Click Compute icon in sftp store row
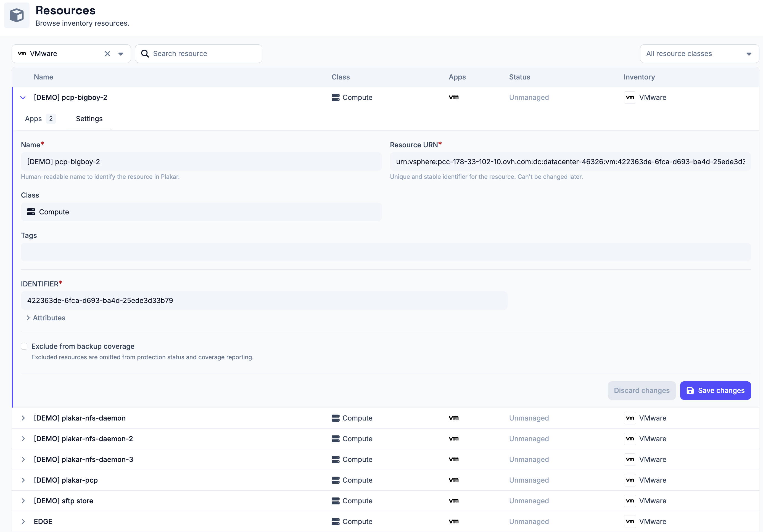This screenshot has width=763, height=532. pos(336,501)
